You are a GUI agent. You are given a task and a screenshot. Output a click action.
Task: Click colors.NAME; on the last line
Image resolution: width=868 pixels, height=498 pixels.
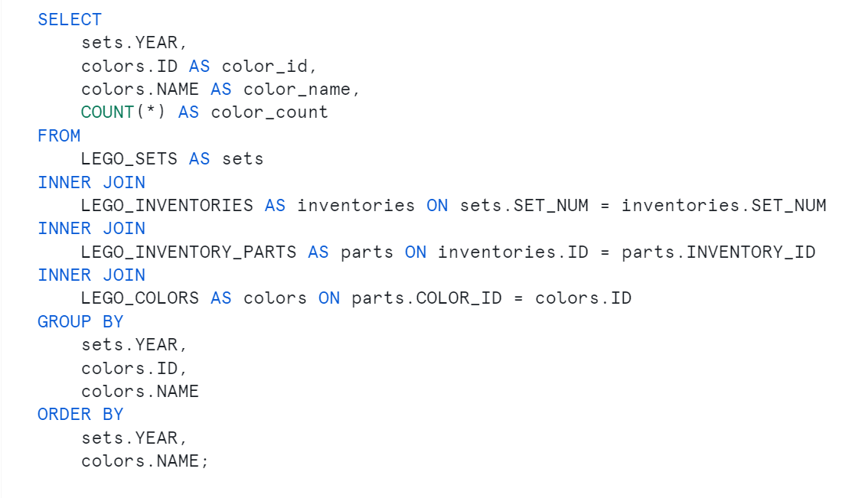pyautogui.click(x=145, y=461)
